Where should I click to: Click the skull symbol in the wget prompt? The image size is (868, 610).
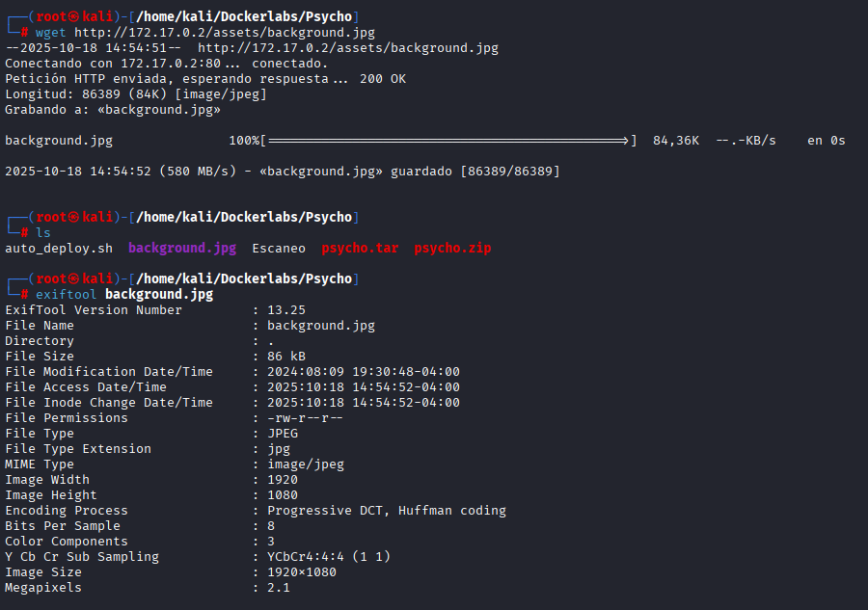[74, 16]
